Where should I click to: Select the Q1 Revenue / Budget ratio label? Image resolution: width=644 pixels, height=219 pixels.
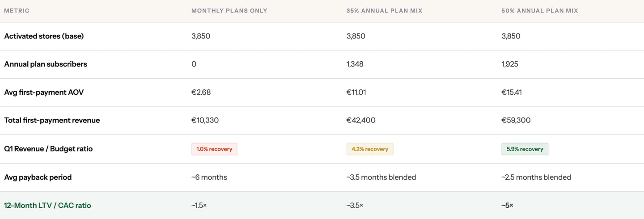48,149
